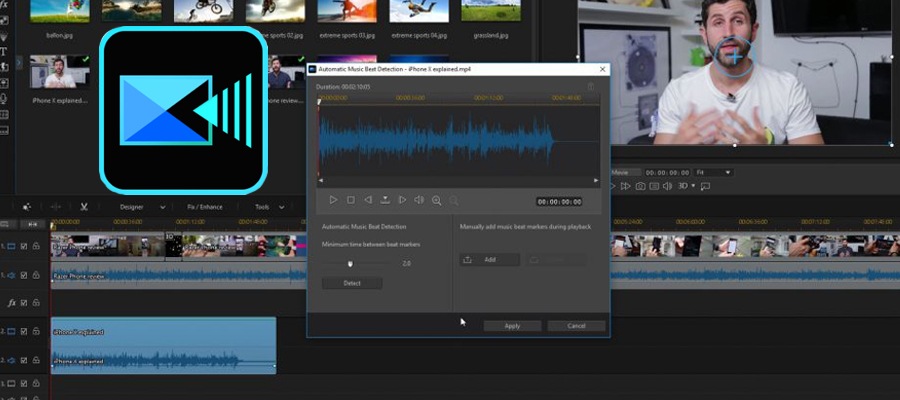This screenshot has height=400, width=900.
Task: Toggle the fx track checkbox
Action: click(24, 301)
